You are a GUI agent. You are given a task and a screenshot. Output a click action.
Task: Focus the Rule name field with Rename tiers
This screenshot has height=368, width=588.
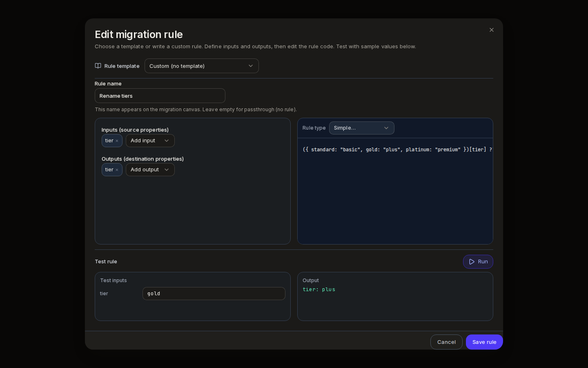pyautogui.click(x=160, y=96)
